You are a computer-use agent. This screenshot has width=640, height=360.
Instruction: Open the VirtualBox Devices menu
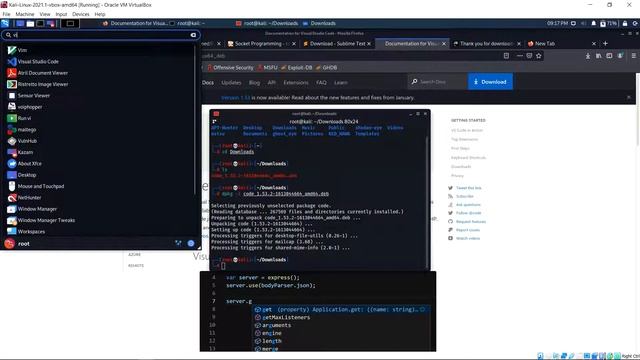[80, 14]
